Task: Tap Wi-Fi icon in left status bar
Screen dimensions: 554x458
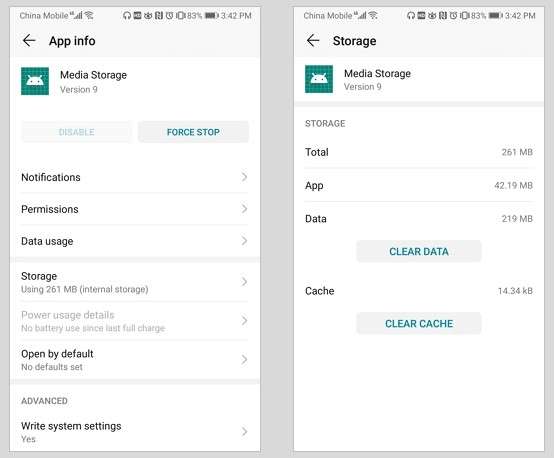Action: 89,15
